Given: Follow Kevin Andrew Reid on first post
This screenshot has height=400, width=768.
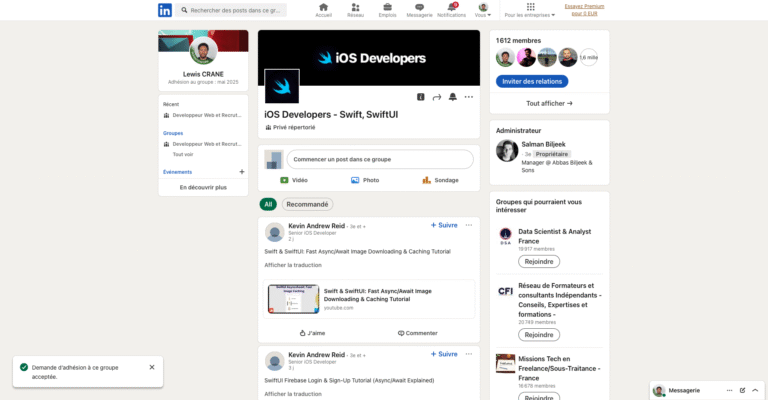Looking at the screenshot, I should pyautogui.click(x=444, y=225).
